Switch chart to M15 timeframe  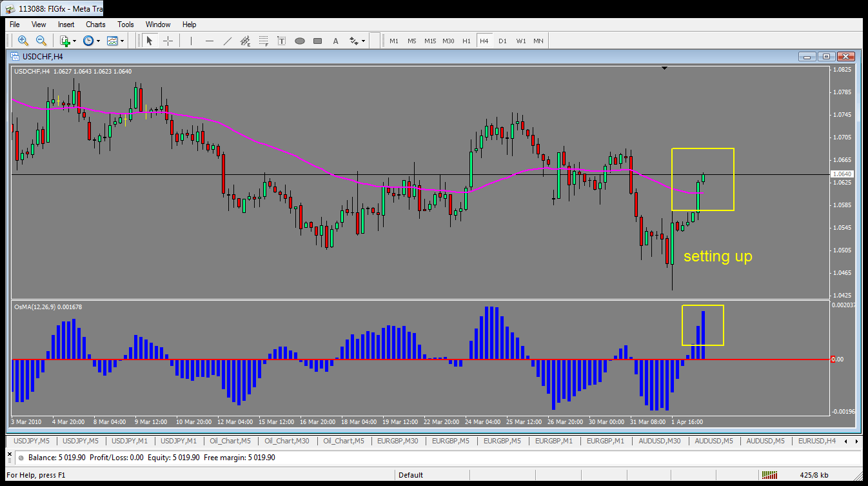click(x=430, y=41)
